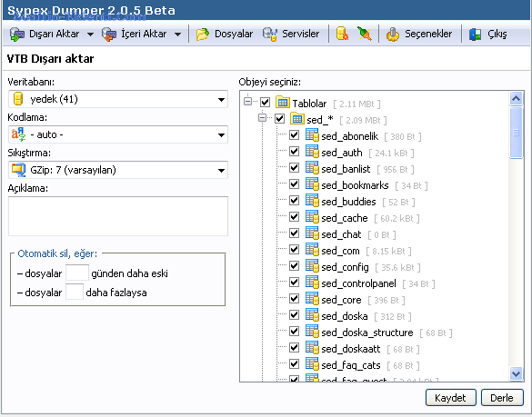This screenshot has height=417, width=532.
Task: Click the sed_auth table icon
Action: coord(312,151)
